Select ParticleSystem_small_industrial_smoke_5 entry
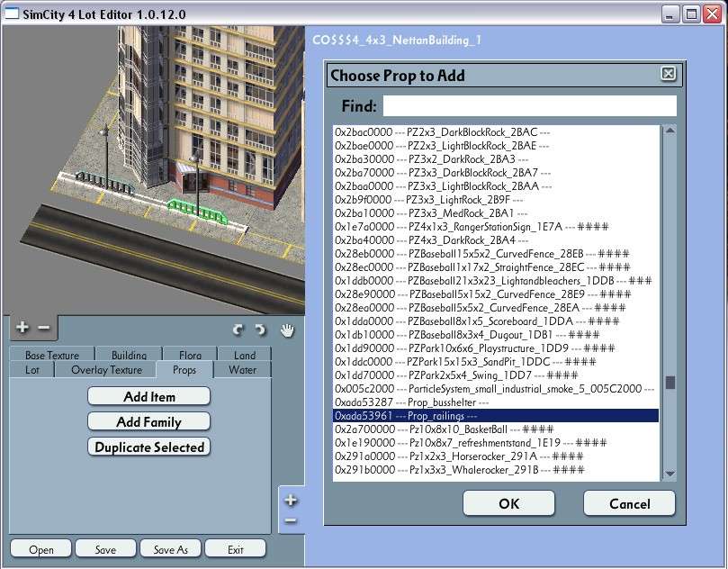This screenshot has width=728, height=569. tap(496, 388)
